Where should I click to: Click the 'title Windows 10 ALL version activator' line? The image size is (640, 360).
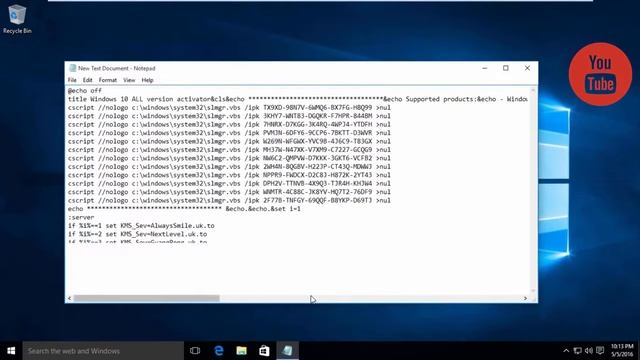click(298, 99)
